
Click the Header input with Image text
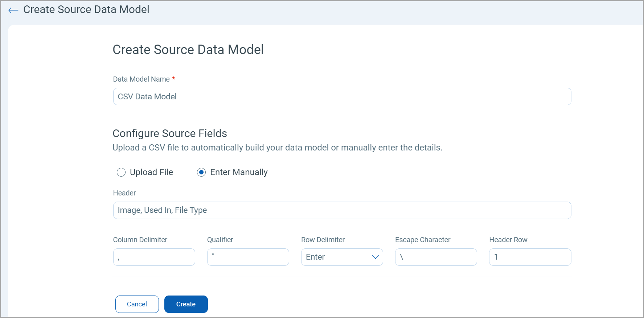pyautogui.click(x=342, y=210)
